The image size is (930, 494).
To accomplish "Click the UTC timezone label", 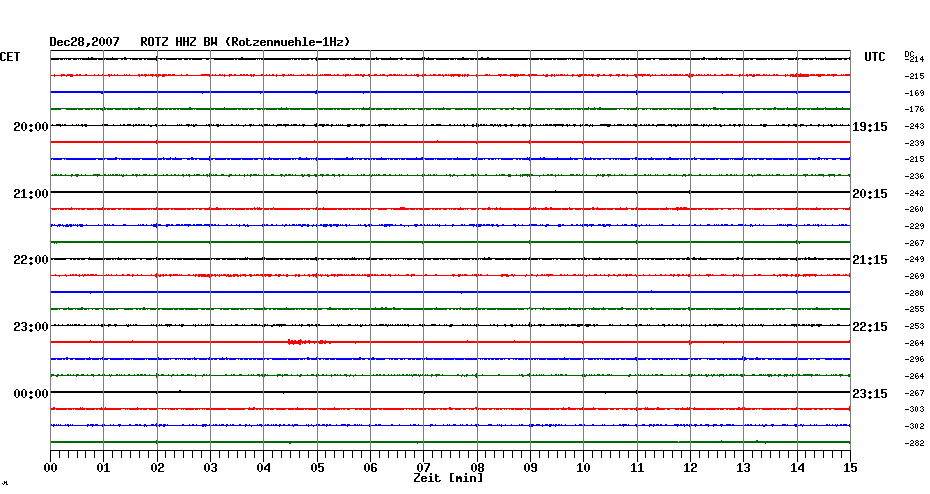I will (874, 57).
